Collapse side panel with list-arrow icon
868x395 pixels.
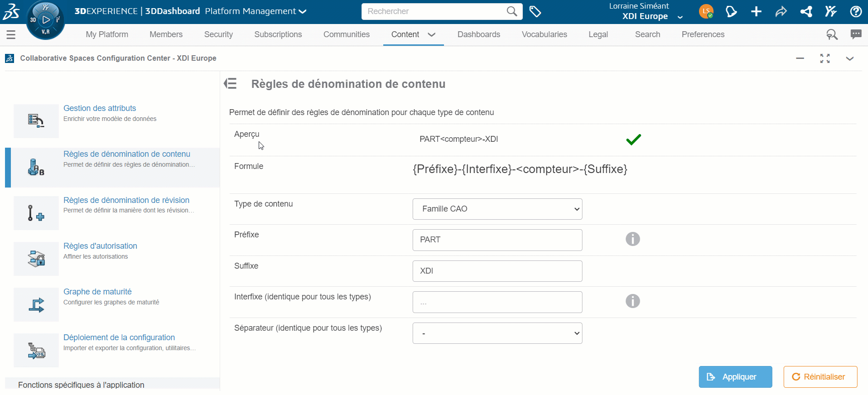point(231,84)
